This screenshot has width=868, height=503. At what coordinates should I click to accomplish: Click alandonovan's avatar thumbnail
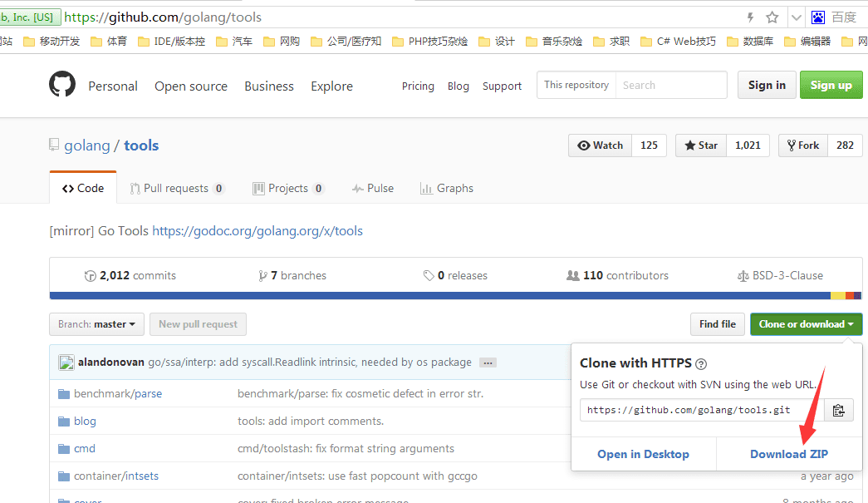pos(66,362)
